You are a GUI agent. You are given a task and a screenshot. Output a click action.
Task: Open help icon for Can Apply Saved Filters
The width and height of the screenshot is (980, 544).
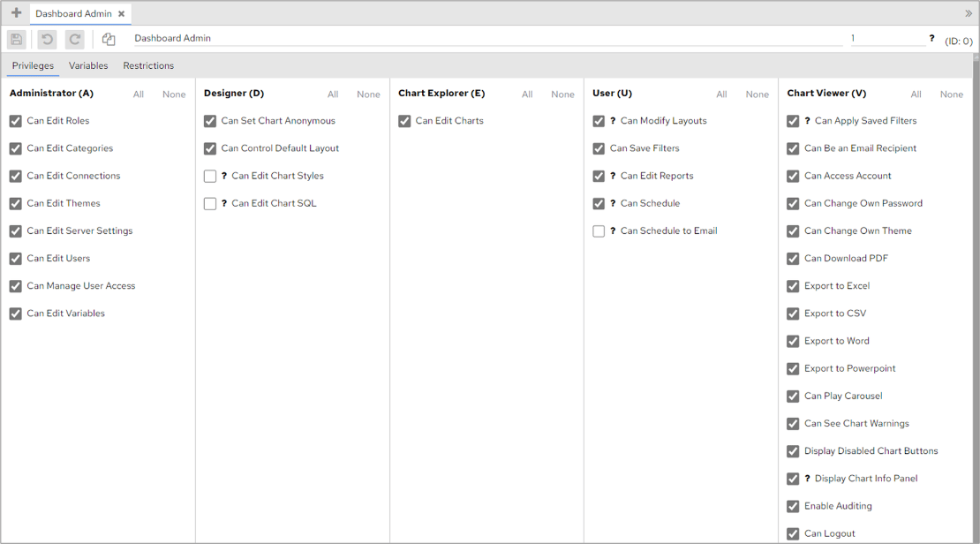coord(807,121)
